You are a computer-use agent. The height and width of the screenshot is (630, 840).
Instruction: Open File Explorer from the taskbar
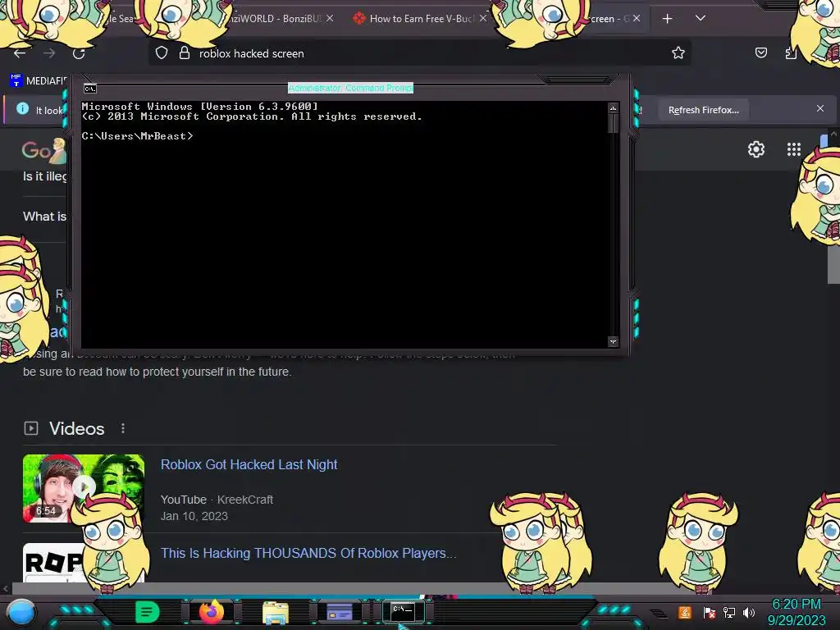coord(276,613)
